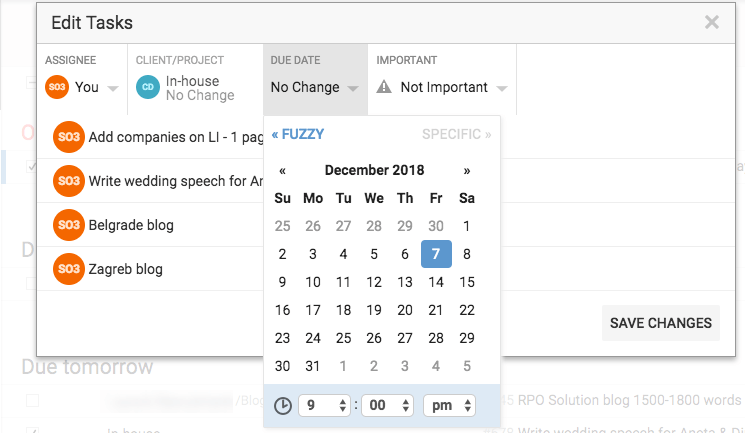Close the Edit Tasks dialog
745x433 pixels.
pyautogui.click(x=712, y=22)
